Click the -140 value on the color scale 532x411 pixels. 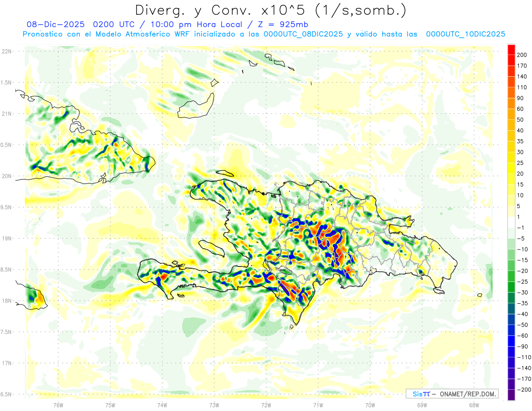[x=524, y=368]
